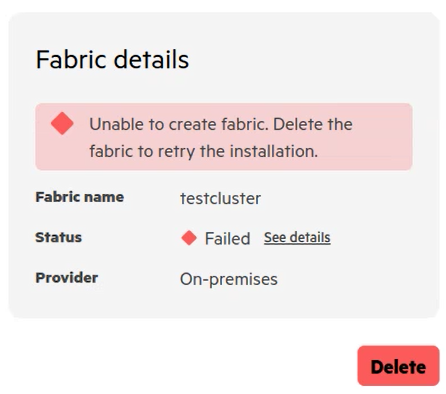The image size is (446, 394).
Task: Click the Provider label
Action: coord(67,278)
